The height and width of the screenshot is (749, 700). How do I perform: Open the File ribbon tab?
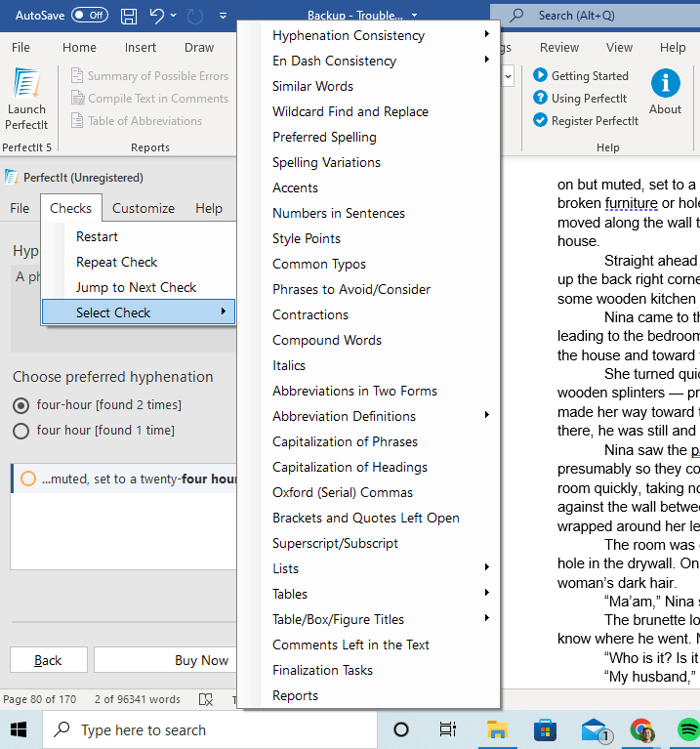pos(21,47)
